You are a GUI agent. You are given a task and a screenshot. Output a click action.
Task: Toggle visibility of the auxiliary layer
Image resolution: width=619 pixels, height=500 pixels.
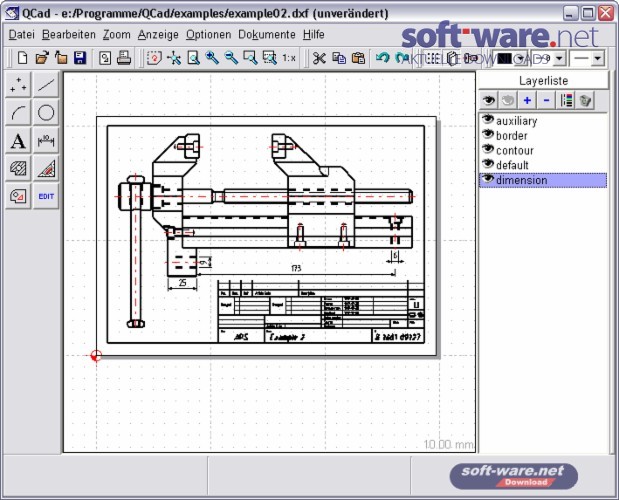[488, 120]
